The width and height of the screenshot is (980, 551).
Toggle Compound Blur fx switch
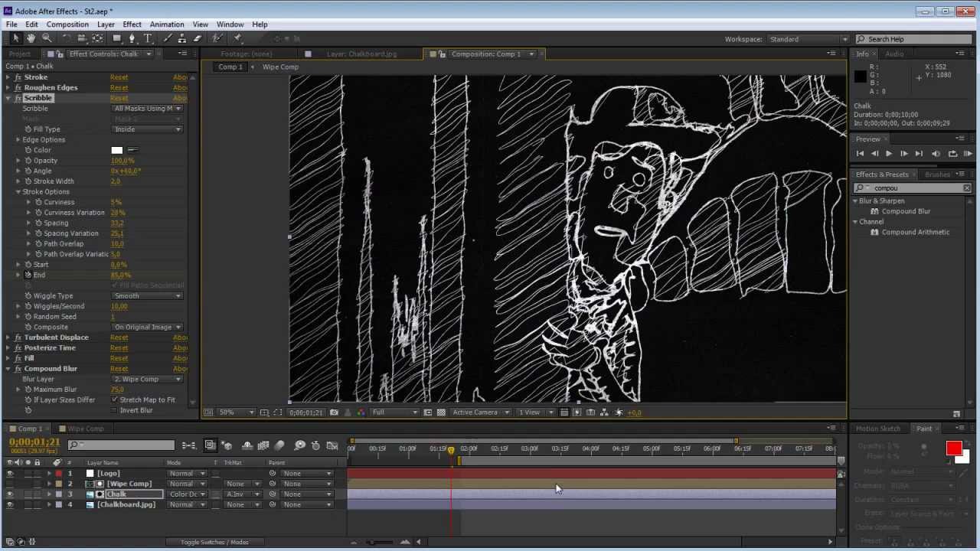pyautogui.click(x=18, y=369)
